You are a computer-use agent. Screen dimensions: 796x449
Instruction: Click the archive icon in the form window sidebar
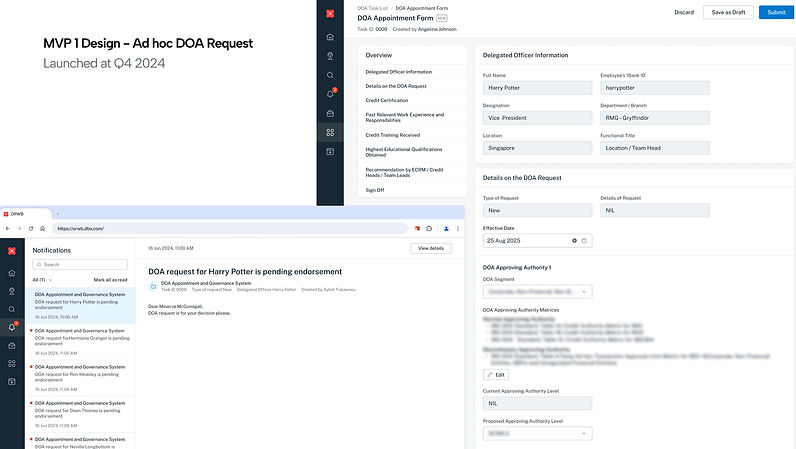click(330, 151)
